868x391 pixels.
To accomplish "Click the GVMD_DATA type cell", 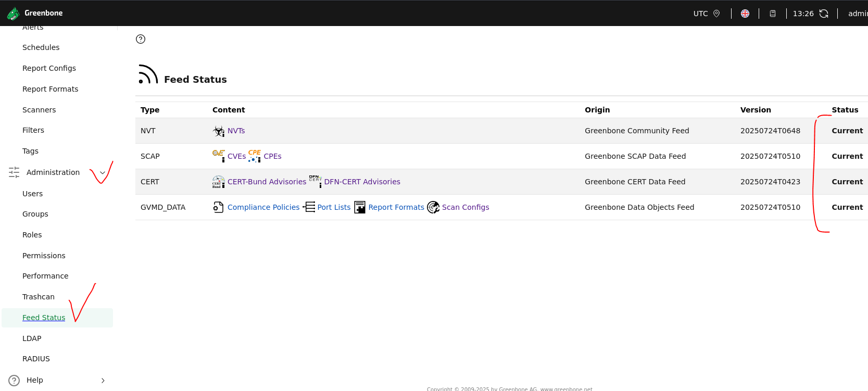I will point(163,207).
